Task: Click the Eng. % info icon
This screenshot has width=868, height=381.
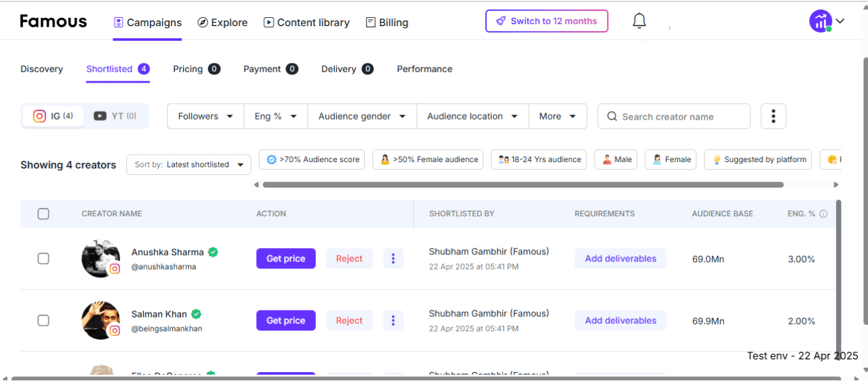Action: click(x=824, y=214)
